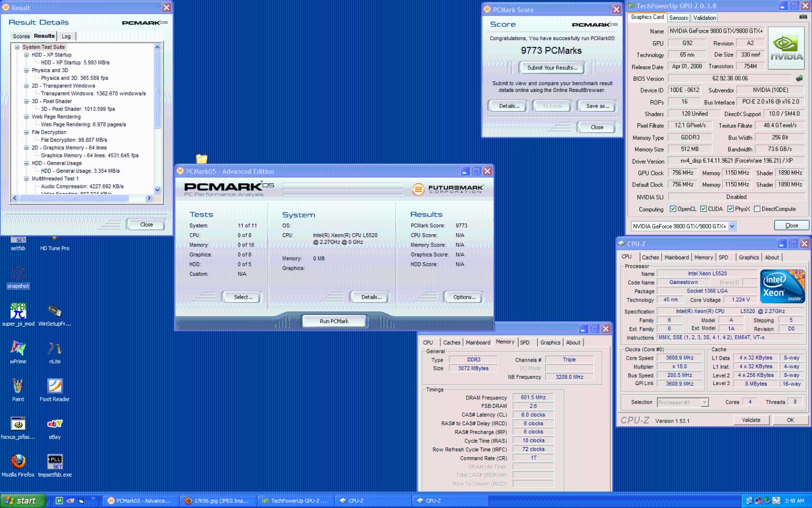This screenshot has width=812, height=508.
Task: Collapse the 2D - Transparent Windows node
Action: (x=26, y=85)
